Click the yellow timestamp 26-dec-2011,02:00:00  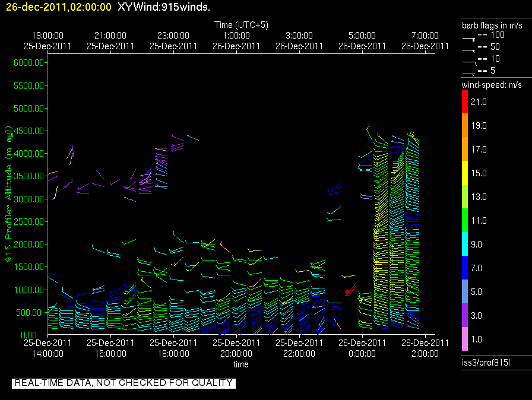[x=59, y=7]
